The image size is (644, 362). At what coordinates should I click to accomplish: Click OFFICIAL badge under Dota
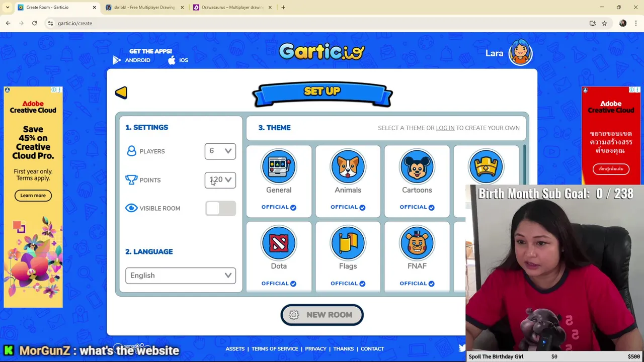point(279,284)
